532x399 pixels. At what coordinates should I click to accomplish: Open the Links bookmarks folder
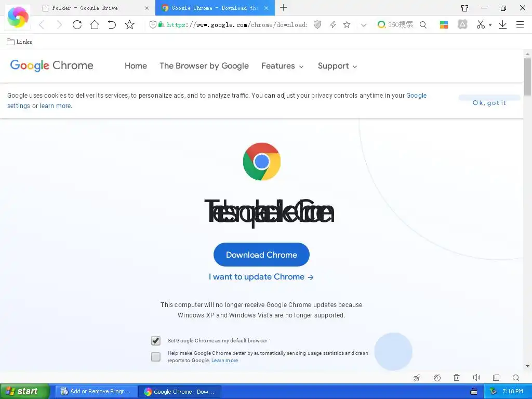click(19, 42)
